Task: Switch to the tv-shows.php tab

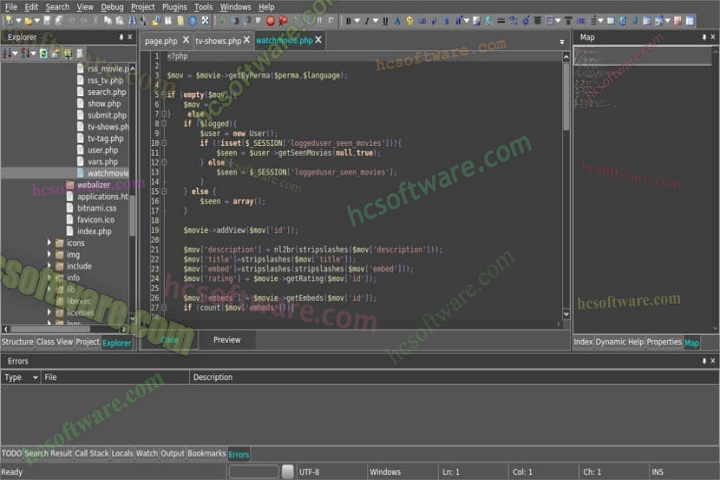Action: (218, 41)
